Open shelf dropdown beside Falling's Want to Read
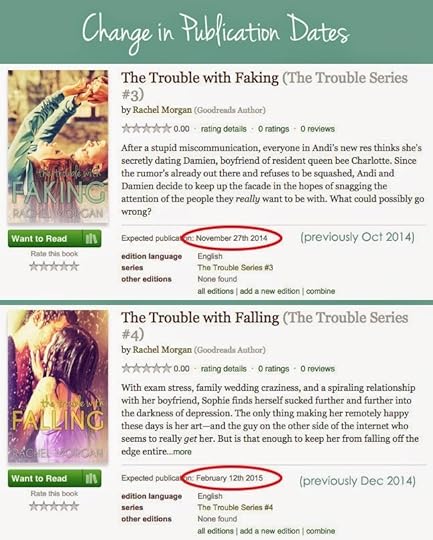The height and width of the screenshot is (540, 433). 92,478
